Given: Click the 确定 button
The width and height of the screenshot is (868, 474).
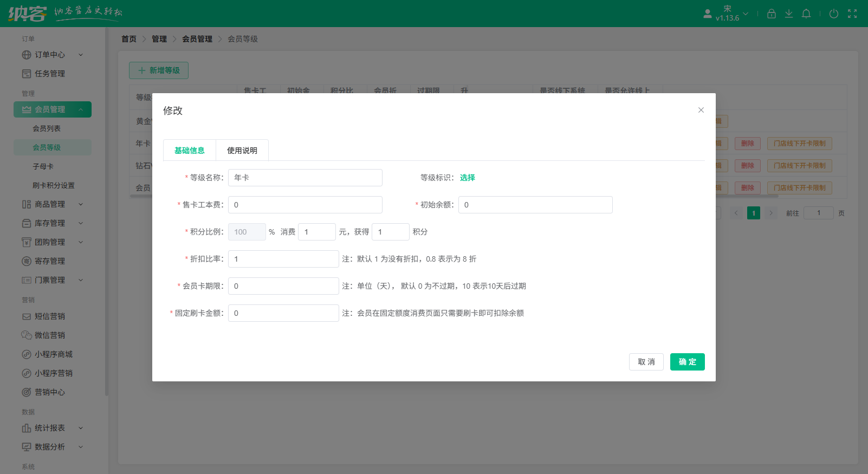Looking at the screenshot, I should [x=687, y=362].
